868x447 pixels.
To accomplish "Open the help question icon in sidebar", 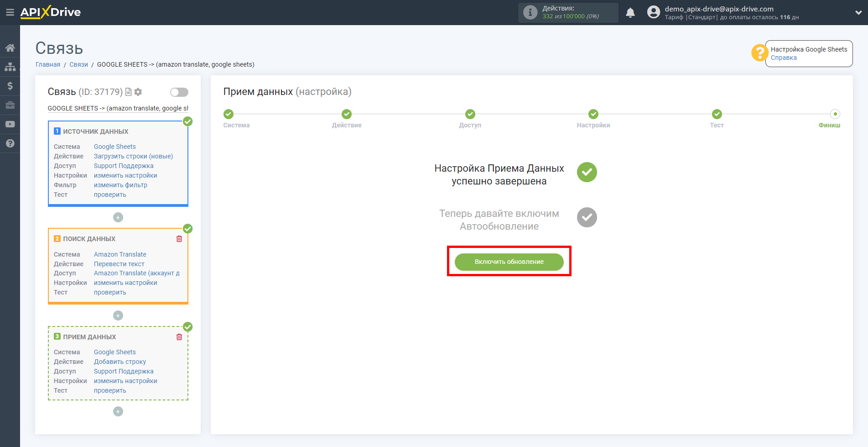I will tap(10, 143).
